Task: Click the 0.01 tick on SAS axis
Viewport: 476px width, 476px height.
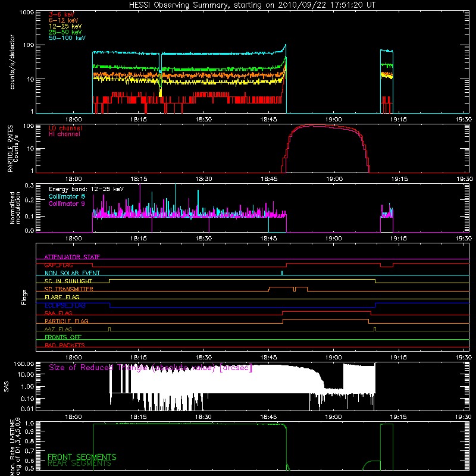Action: [x=27, y=409]
